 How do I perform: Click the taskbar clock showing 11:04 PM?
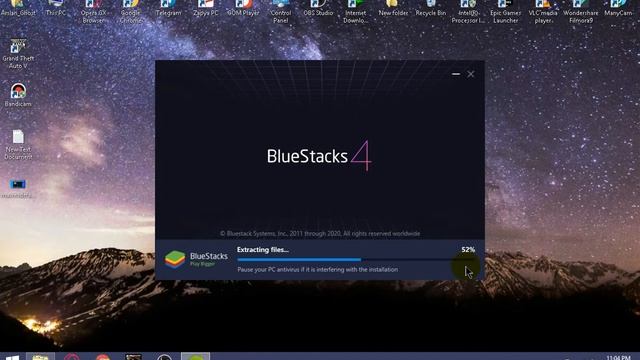[x=618, y=358]
